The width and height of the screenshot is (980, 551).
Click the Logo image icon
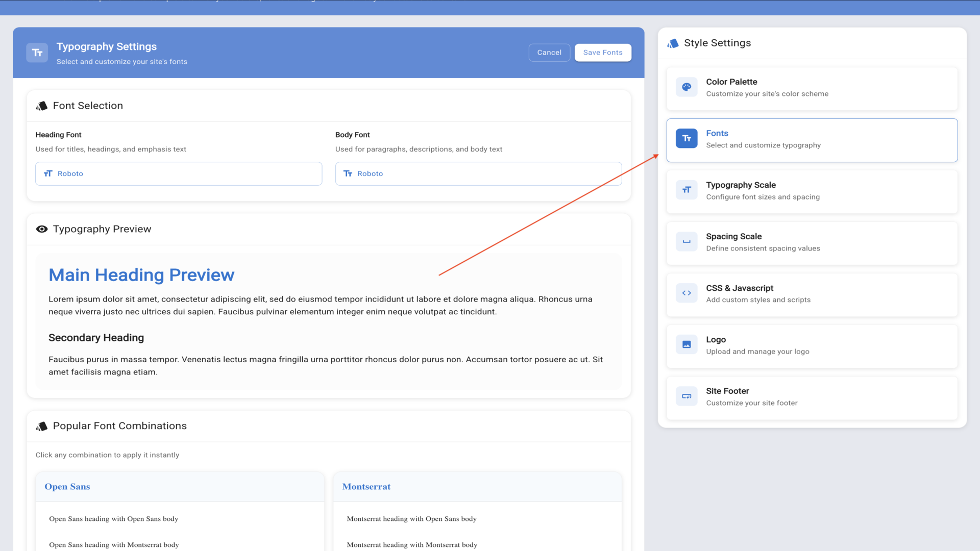[x=687, y=345]
